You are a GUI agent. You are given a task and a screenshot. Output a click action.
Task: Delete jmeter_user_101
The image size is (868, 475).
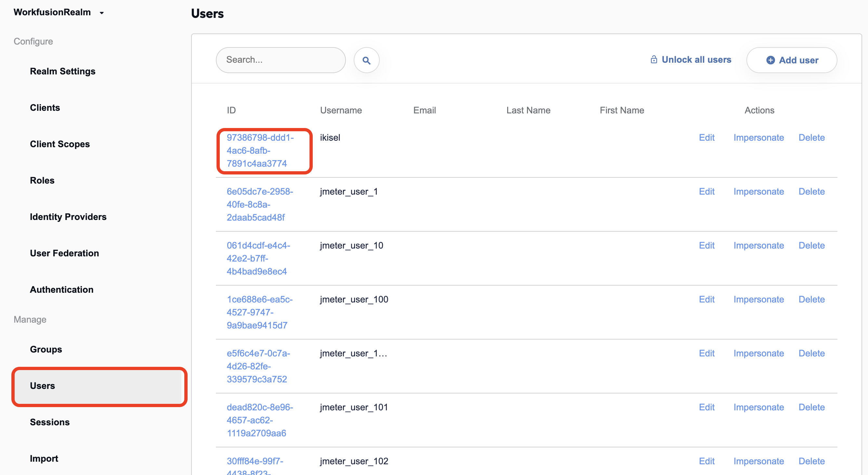tap(811, 407)
